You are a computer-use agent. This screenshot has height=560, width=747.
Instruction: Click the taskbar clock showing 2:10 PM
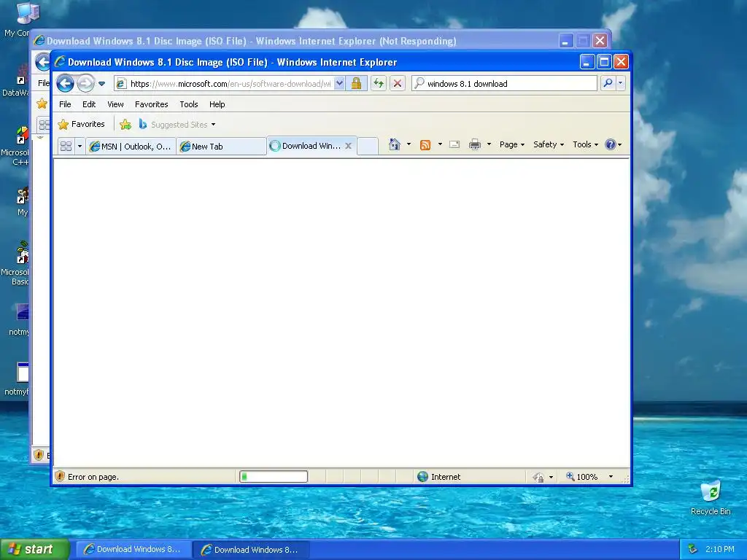pos(720,549)
